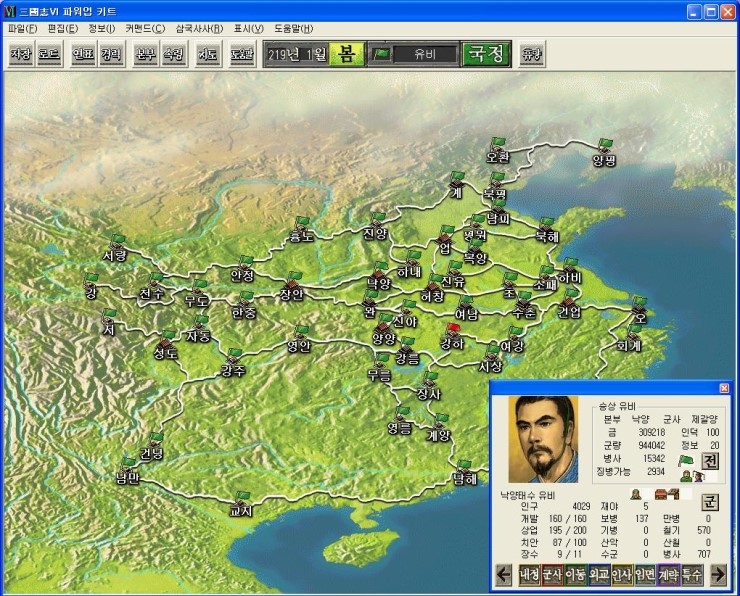The height and width of the screenshot is (596, 740).
Task: Select the 진양 city marker
Action: click(x=375, y=227)
